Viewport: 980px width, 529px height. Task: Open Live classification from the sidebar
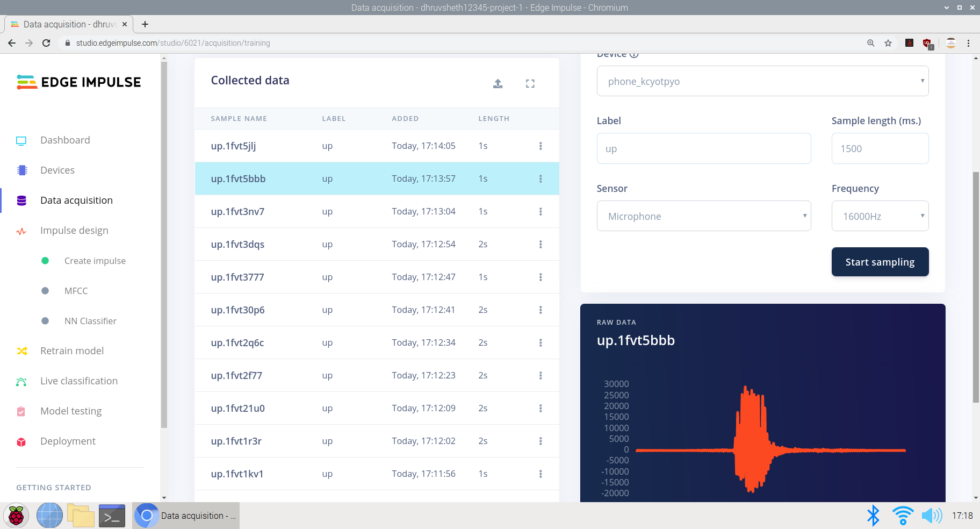pos(78,381)
